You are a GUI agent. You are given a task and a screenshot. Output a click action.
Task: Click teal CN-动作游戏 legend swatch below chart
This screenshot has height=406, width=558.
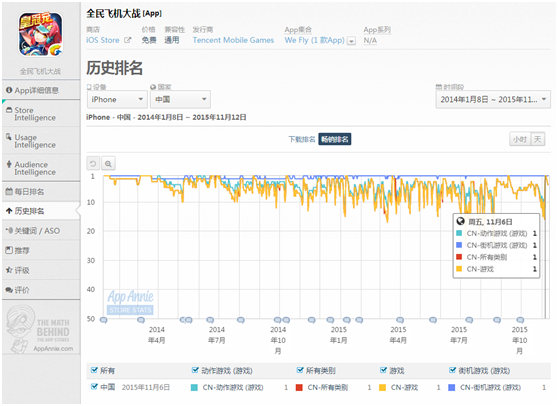click(194, 387)
